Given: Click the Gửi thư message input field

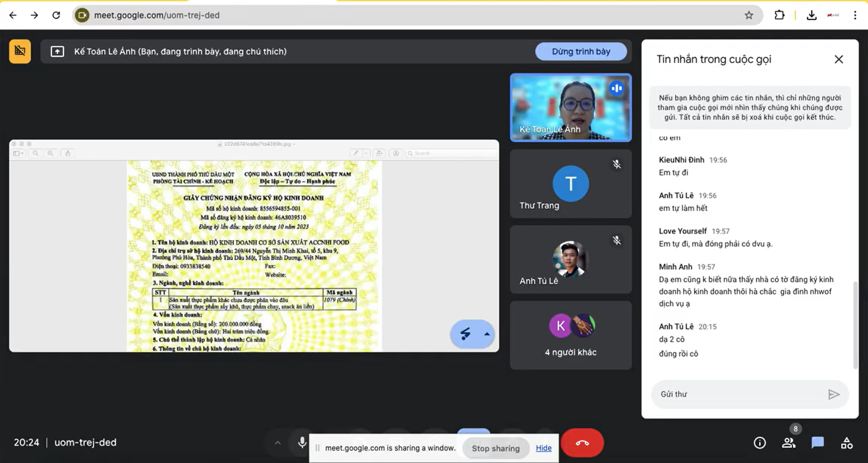Looking at the screenshot, I should (x=739, y=394).
